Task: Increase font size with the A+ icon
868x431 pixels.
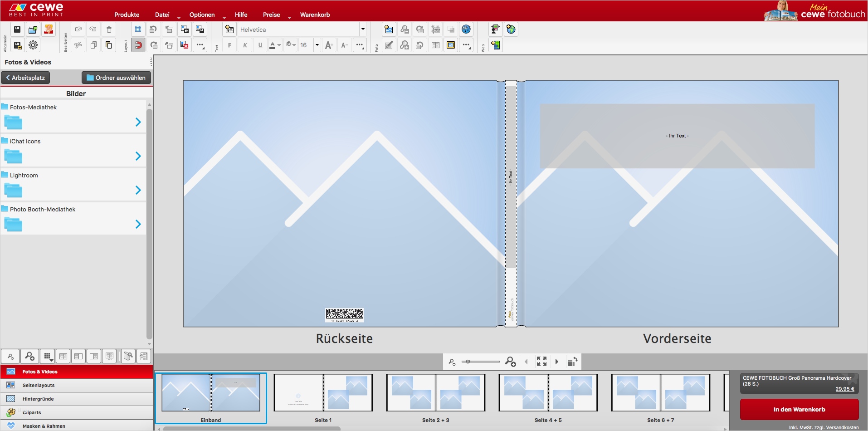Action: (329, 45)
